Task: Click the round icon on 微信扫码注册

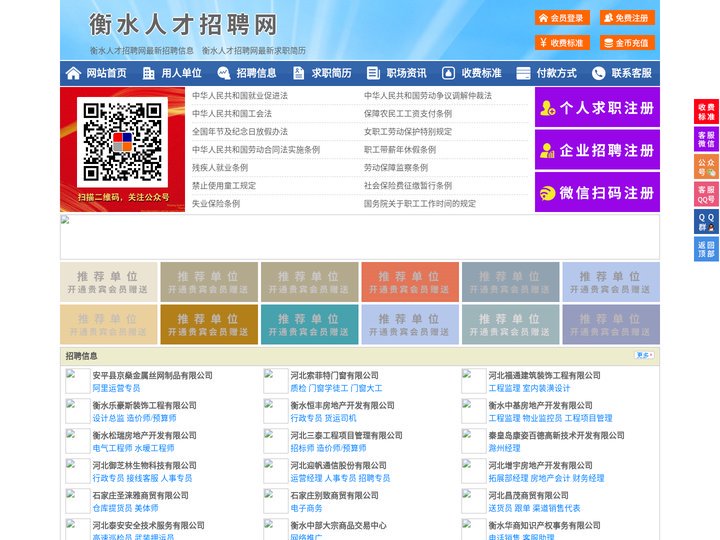Action: click(x=547, y=193)
